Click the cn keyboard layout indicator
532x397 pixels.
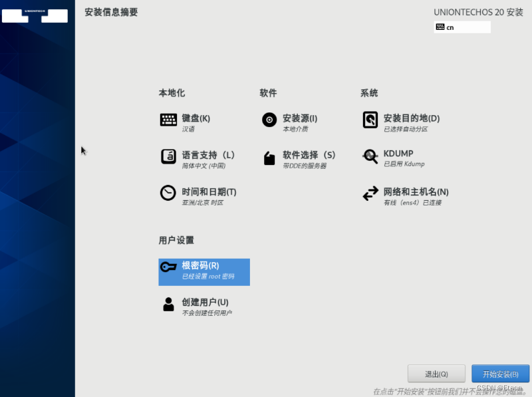pyautogui.click(x=462, y=27)
